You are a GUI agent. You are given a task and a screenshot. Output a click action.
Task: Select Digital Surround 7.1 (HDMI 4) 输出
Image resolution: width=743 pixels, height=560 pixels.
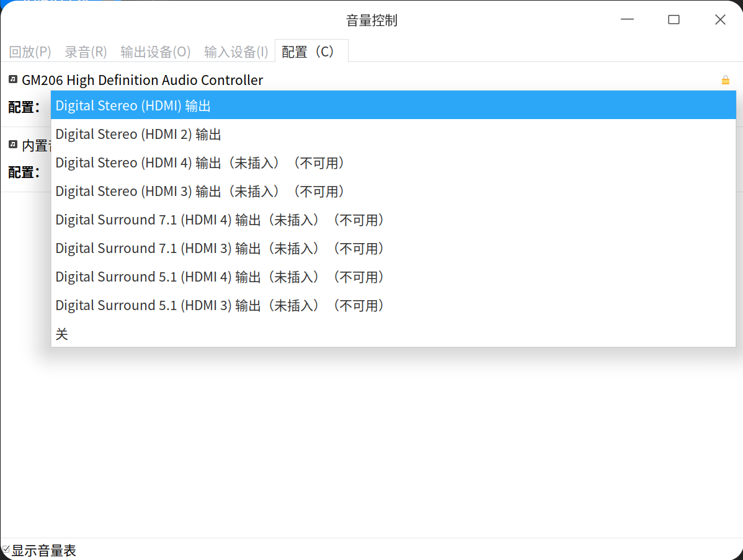[393, 220]
